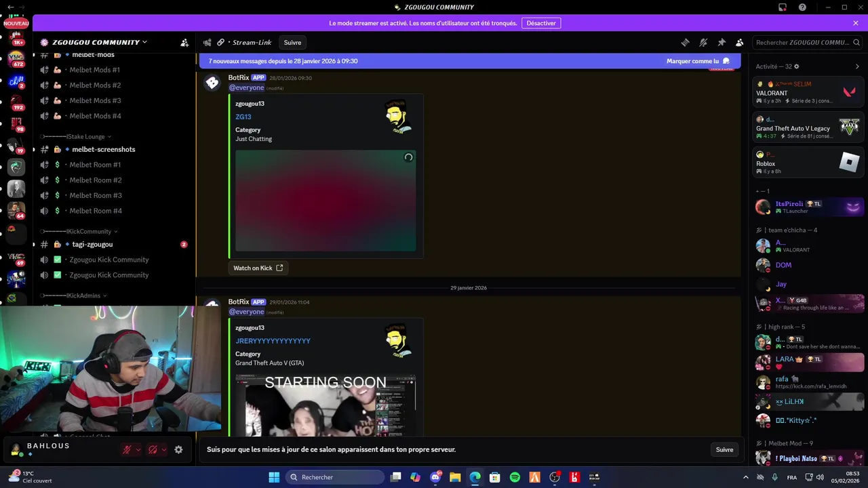Close the streamer mode banner
Viewport: 868px width, 488px height.
click(856, 23)
